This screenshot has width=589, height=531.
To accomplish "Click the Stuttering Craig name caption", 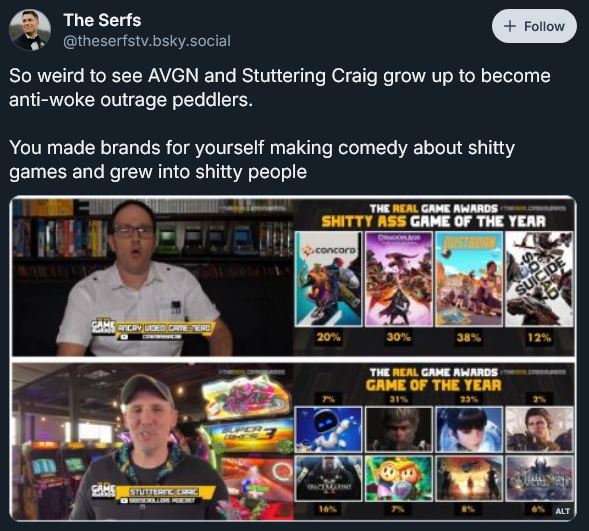I will tap(165, 491).
